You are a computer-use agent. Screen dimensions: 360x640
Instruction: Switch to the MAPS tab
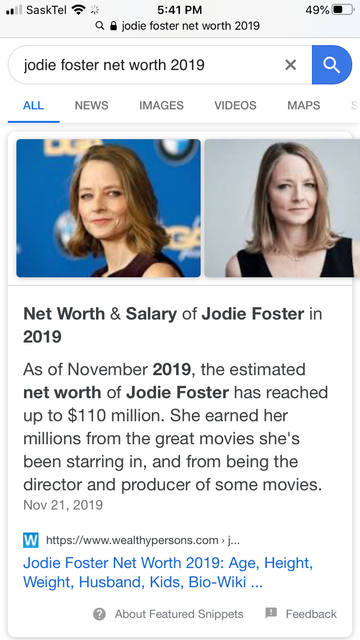[x=303, y=105]
